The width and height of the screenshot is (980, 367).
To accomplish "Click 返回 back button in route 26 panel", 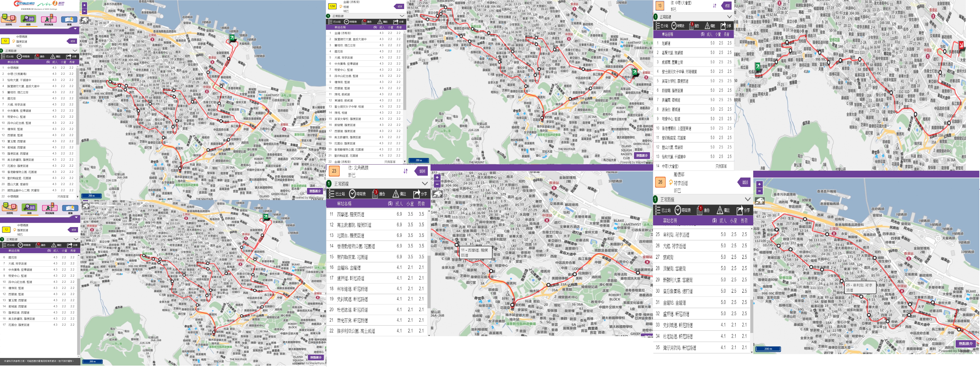I will (744, 182).
